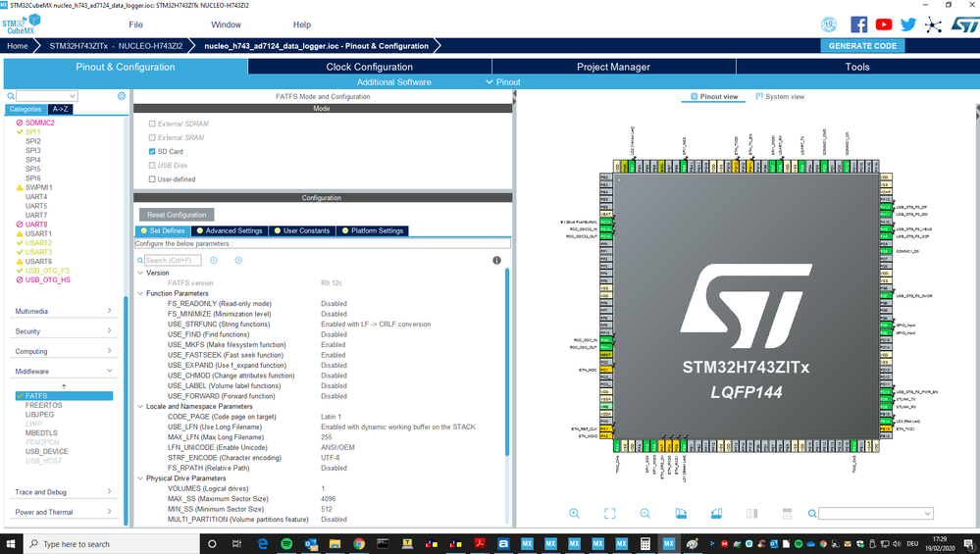980x554 pixels.
Task: Tick the External SRAM checkbox
Action: [x=152, y=137]
